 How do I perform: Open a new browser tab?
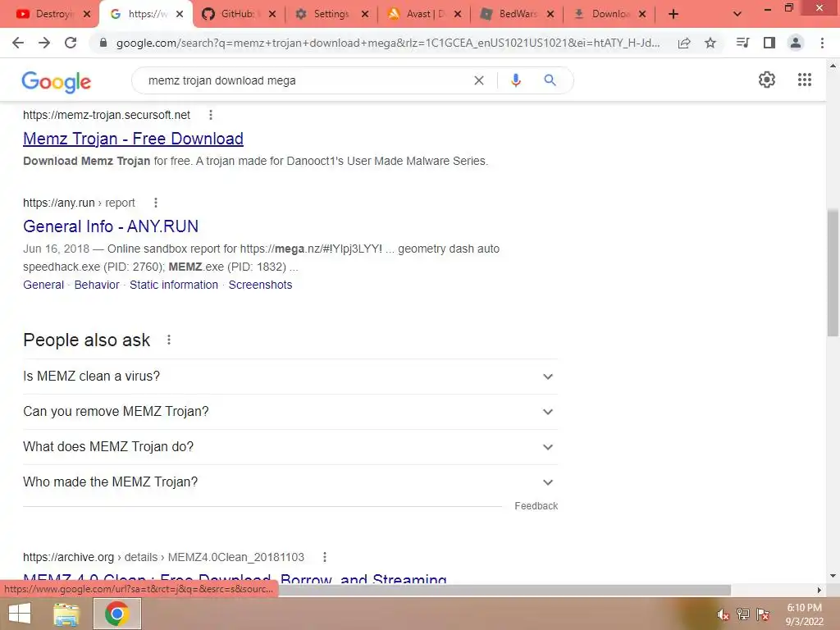(673, 14)
